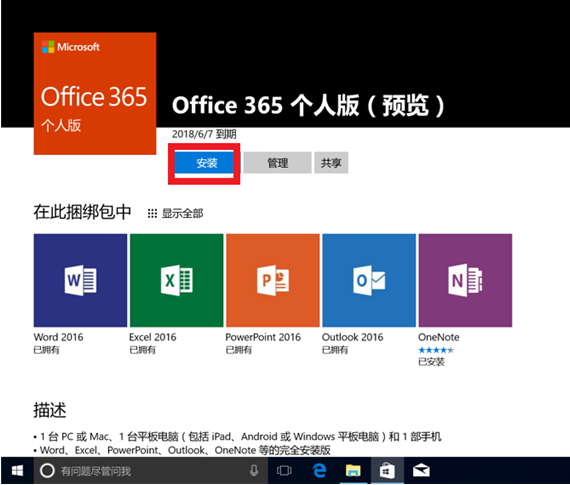Click the 共享 share button
The height and width of the screenshot is (485, 570).
click(x=331, y=163)
